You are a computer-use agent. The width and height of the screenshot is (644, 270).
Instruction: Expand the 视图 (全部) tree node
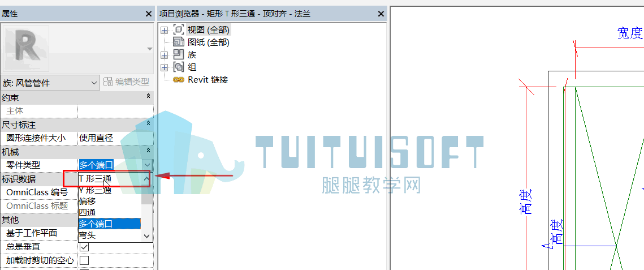pyautogui.click(x=165, y=30)
